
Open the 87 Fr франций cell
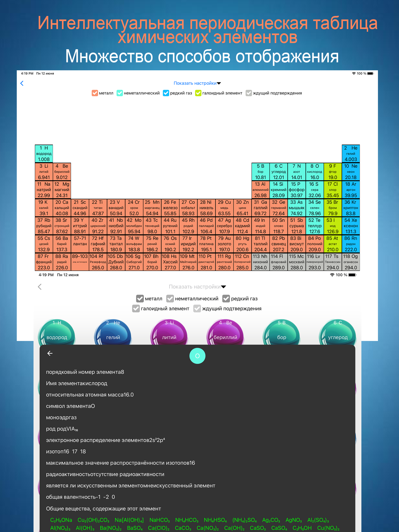44,262
